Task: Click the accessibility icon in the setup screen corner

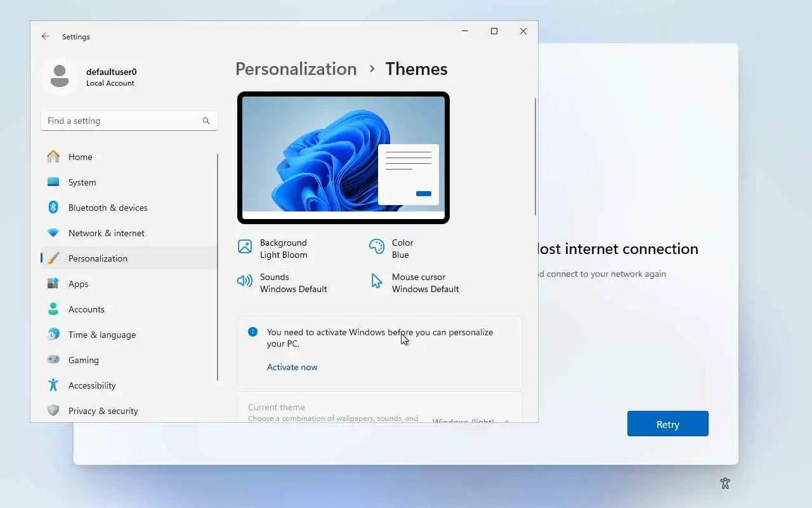Action: 725,483
